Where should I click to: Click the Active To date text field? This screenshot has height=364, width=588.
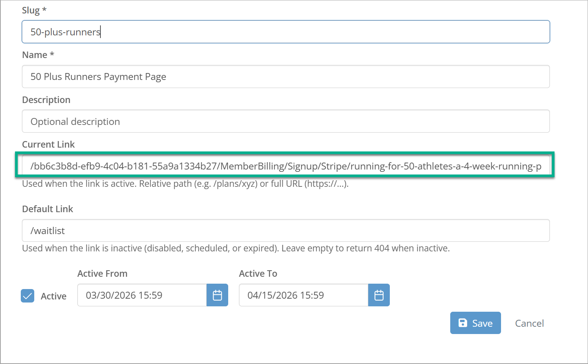point(303,295)
